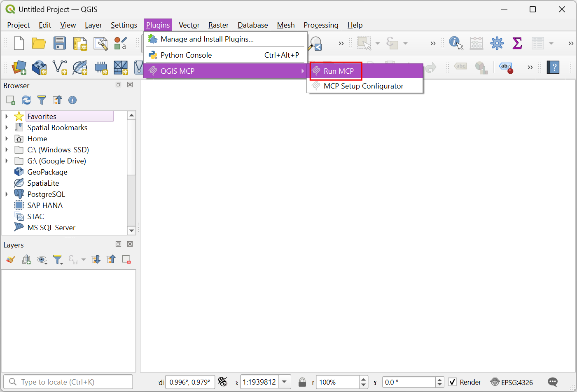The height and width of the screenshot is (392, 577).
Task: Collapse all layers in Layers panel
Action: click(x=111, y=259)
